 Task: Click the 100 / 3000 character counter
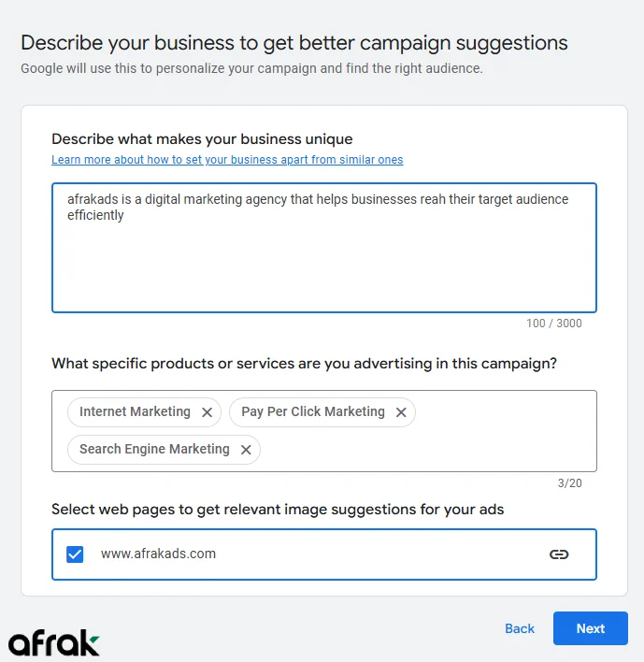[553, 324]
